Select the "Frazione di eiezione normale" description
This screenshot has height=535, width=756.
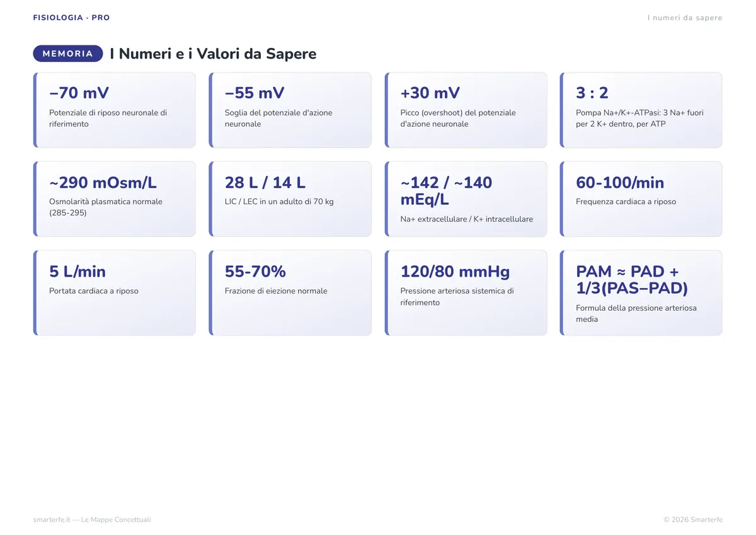[276, 291]
